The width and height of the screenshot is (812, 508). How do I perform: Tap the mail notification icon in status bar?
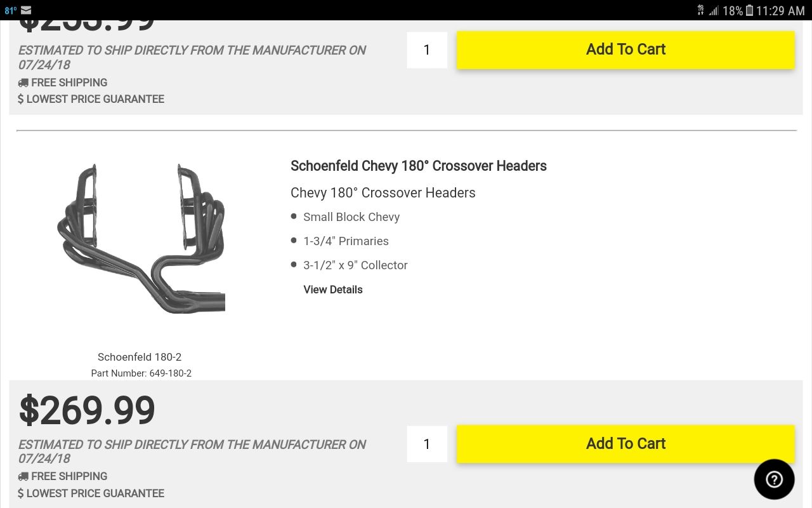click(26, 10)
